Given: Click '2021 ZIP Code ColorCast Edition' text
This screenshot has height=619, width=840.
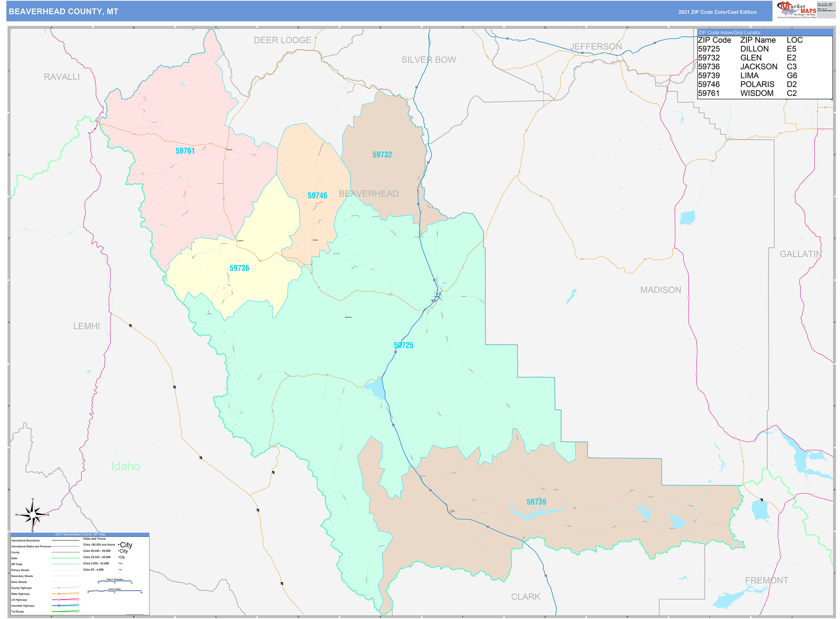Looking at the screenshot, I should [x=717, y=12].
